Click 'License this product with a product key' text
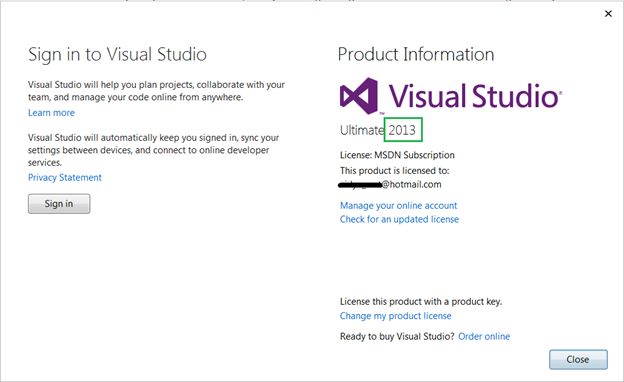 (x=421, y=302)
